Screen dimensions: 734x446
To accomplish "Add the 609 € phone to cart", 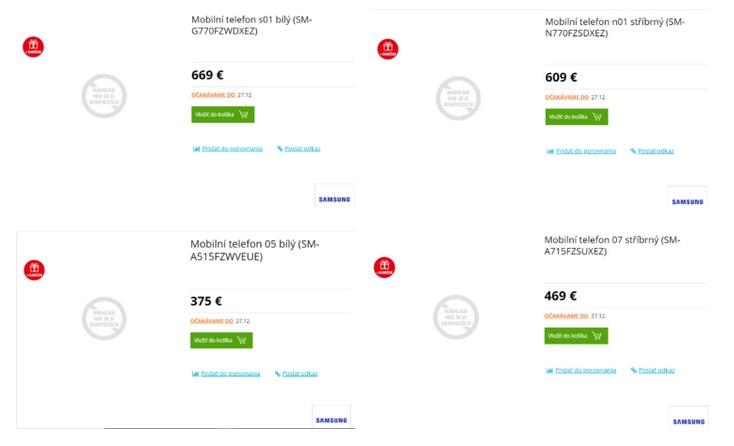I will tap(576, 117).
